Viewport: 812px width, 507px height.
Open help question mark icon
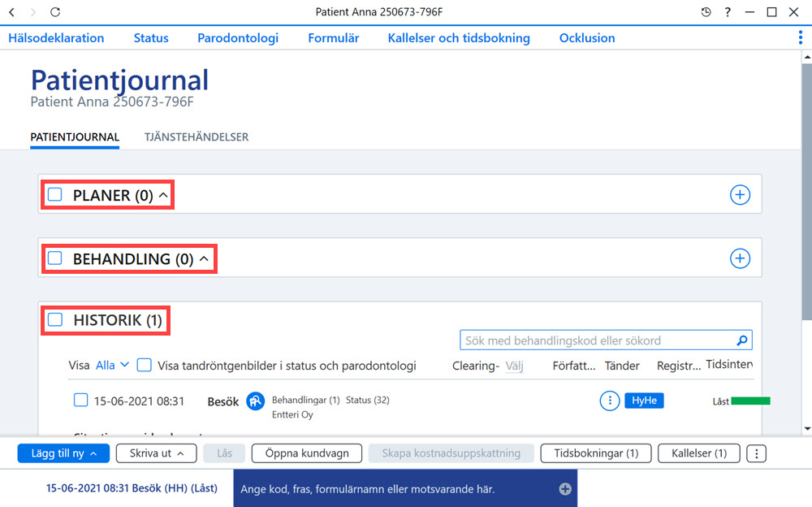tap(728, 12)
